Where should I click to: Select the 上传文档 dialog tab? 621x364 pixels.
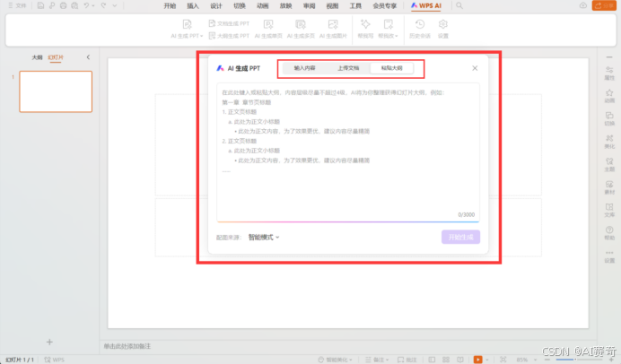coord(348,68)
